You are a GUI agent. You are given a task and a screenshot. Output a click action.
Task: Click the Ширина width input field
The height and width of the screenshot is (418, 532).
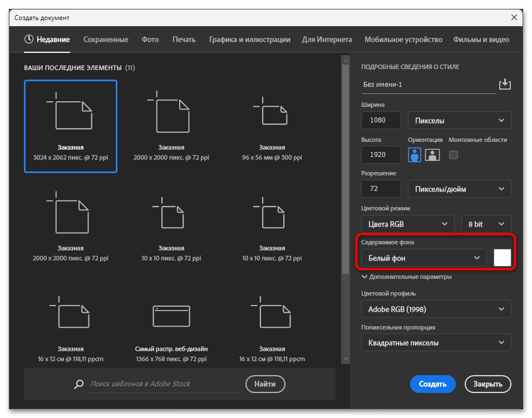coord(381,120)
